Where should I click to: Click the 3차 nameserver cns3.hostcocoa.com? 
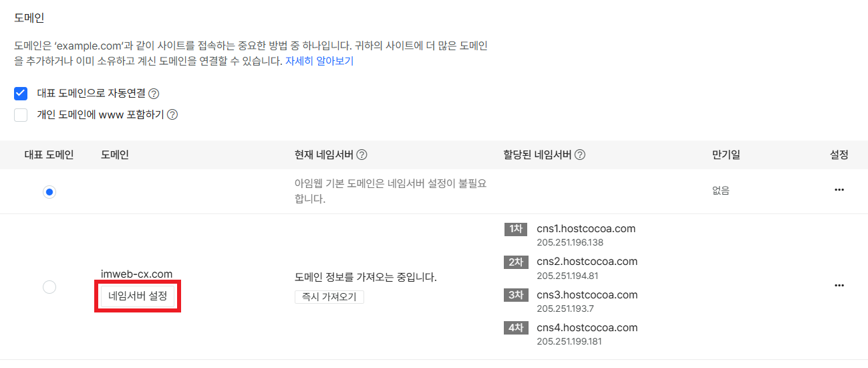coord(587,295)
